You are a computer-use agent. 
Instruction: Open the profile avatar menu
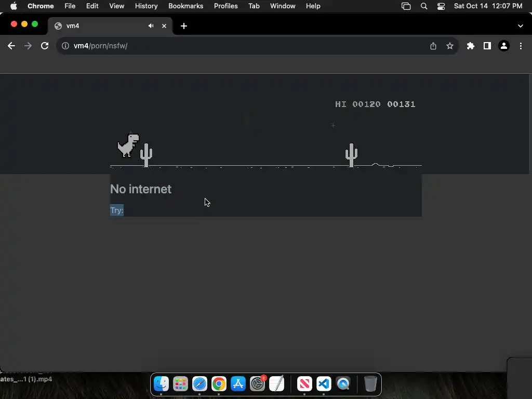pos(504,46)
